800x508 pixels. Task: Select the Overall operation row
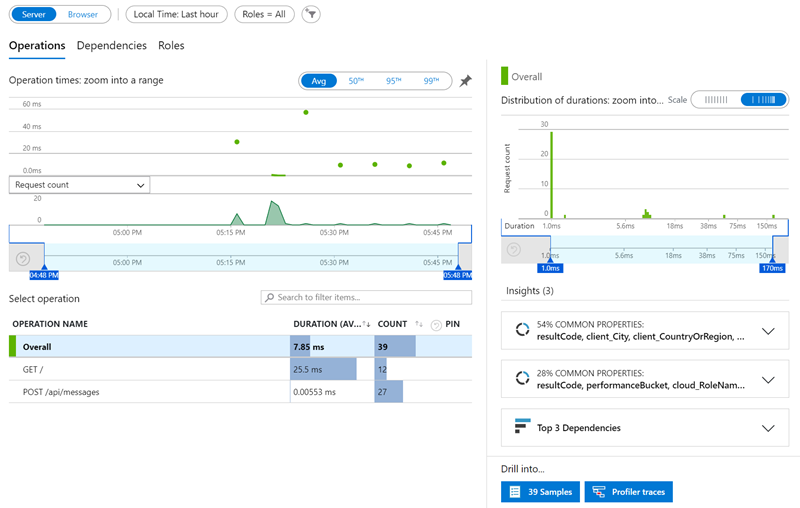pos(240,346)
